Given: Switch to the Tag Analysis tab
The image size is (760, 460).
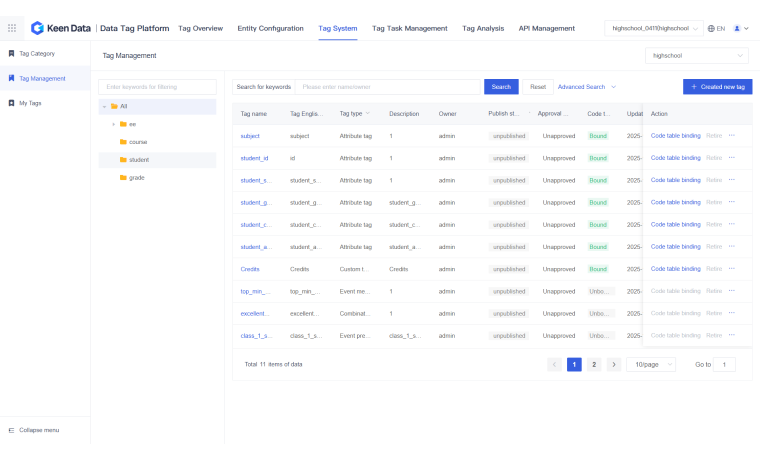Looking at the screenshot, I should pyautogui.click(x=483, y=28).
